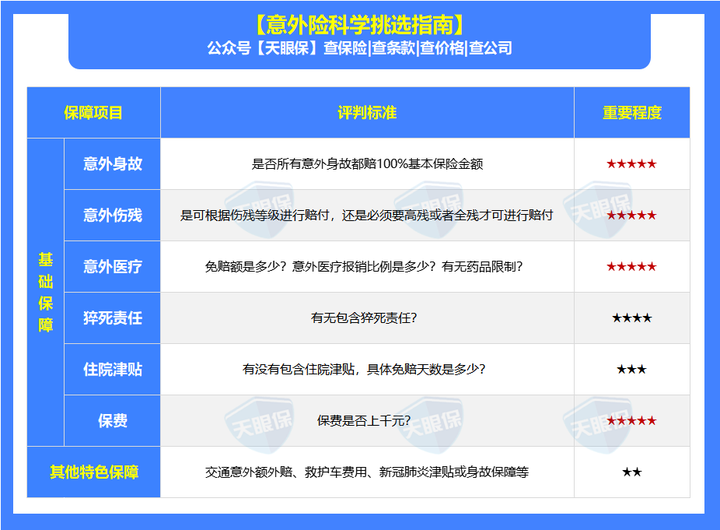
Task: Click the two-star rating for 其他特色保障
Action: pos(631,472)
